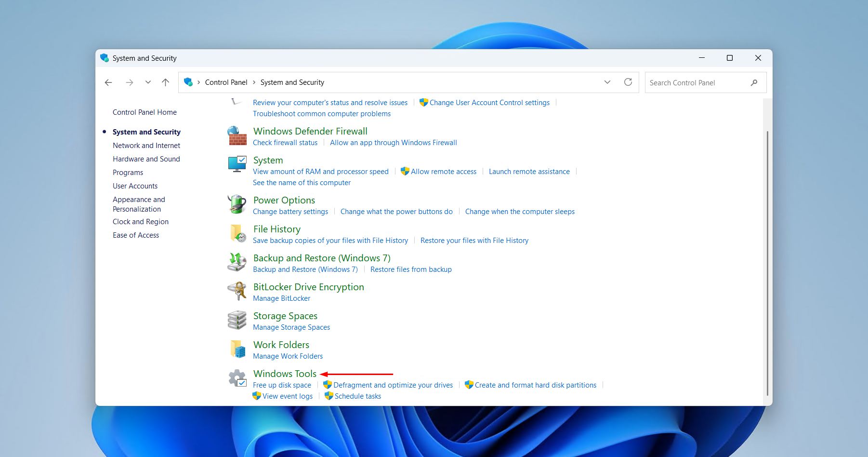Click the title bar System and Security icon
Viewport: 868px width, 457px height.
click(x=105, y=58)
